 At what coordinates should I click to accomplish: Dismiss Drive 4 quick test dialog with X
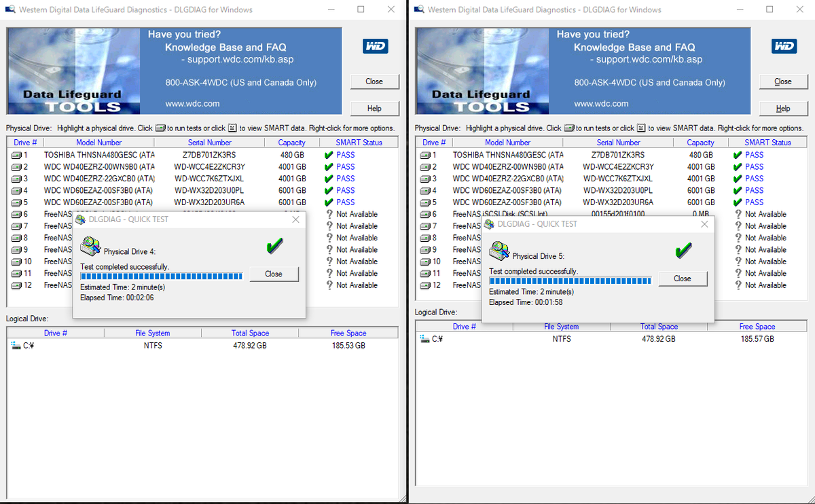(x=295, y=219)
